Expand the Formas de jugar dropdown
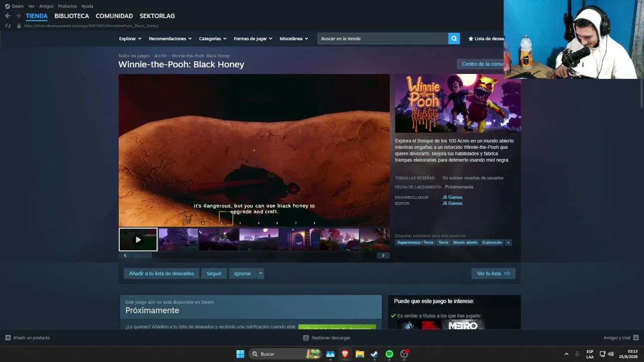Image resolution: width=644 pixels, height=362 pixels. 253,39
